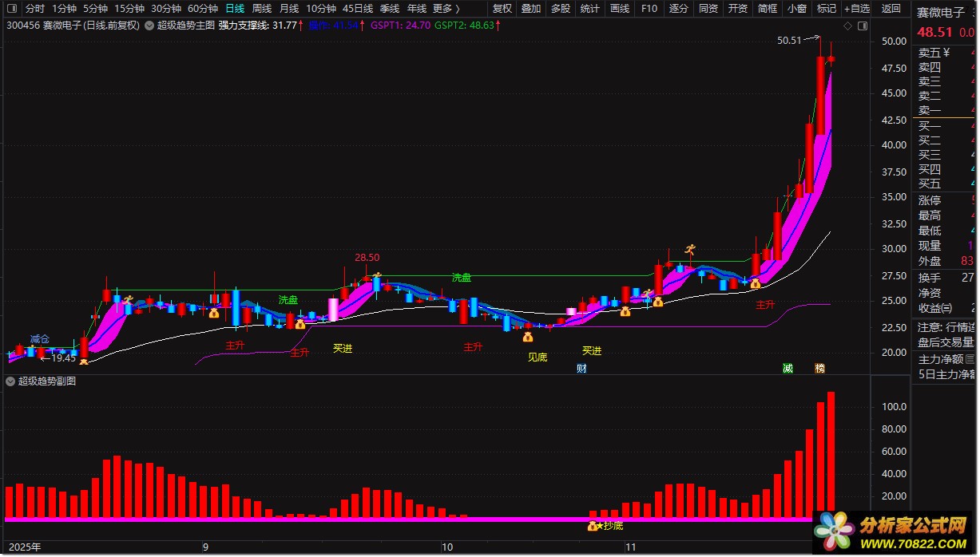Select the 45日线 period tab
The width and height of the screenshot is (980, 557).
tap(358, 9)
